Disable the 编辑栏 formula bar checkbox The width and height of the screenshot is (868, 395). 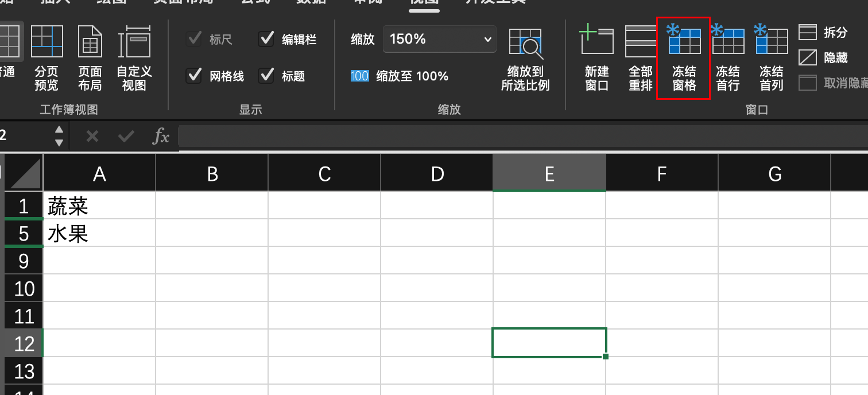click(266, 38)
